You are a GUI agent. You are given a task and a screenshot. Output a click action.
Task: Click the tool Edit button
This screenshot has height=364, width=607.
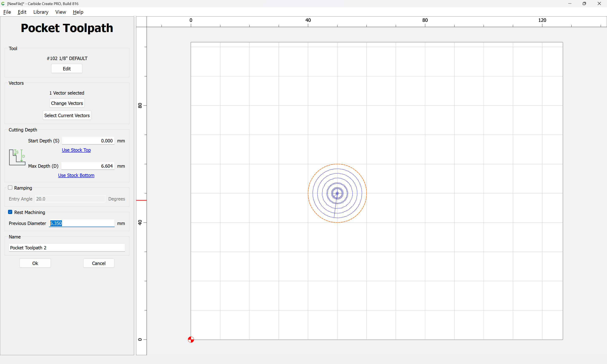[66, 69]
